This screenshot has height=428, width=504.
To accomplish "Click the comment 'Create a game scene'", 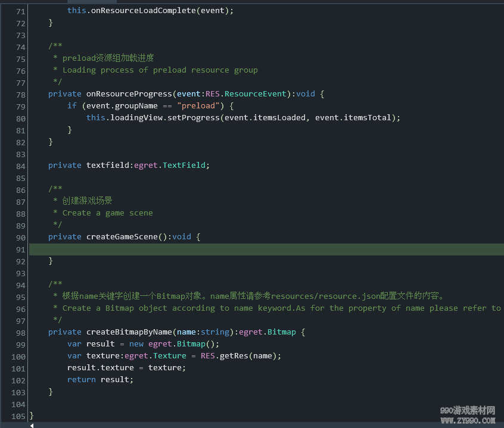I will (108, 213).
